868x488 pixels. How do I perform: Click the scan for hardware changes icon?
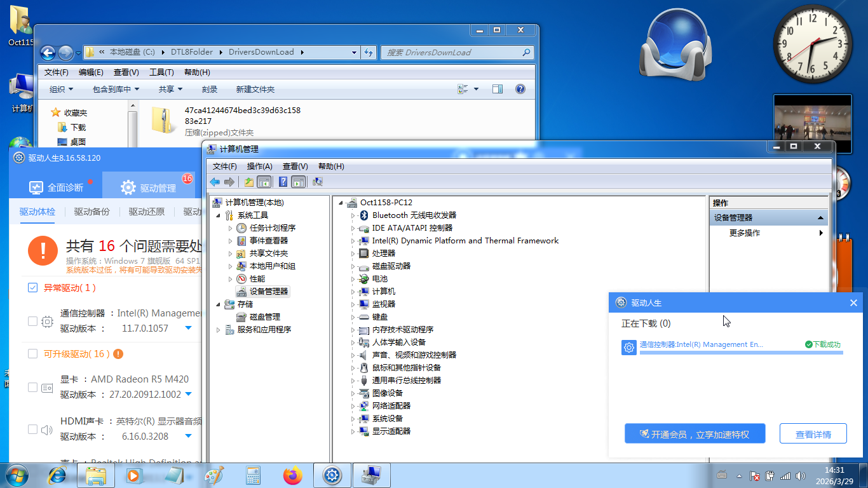[318, 182]
